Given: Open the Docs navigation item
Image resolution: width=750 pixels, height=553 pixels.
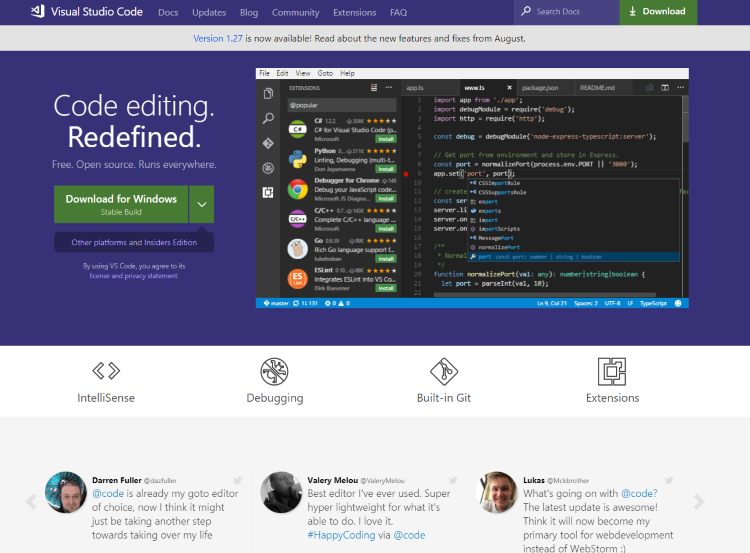Looking at the screenshot, I should point(168,12).
